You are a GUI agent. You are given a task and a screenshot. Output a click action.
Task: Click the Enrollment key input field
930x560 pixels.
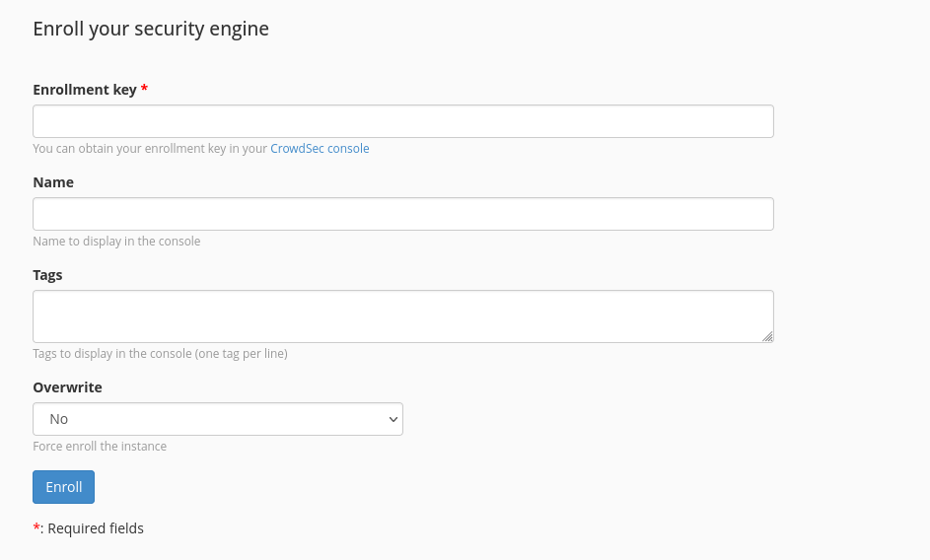click(x=402, y=121)
